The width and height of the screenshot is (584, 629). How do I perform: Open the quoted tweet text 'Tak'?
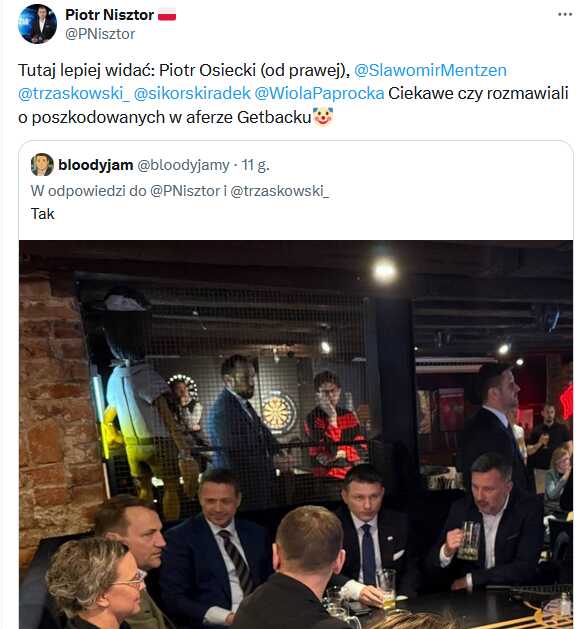43,214
